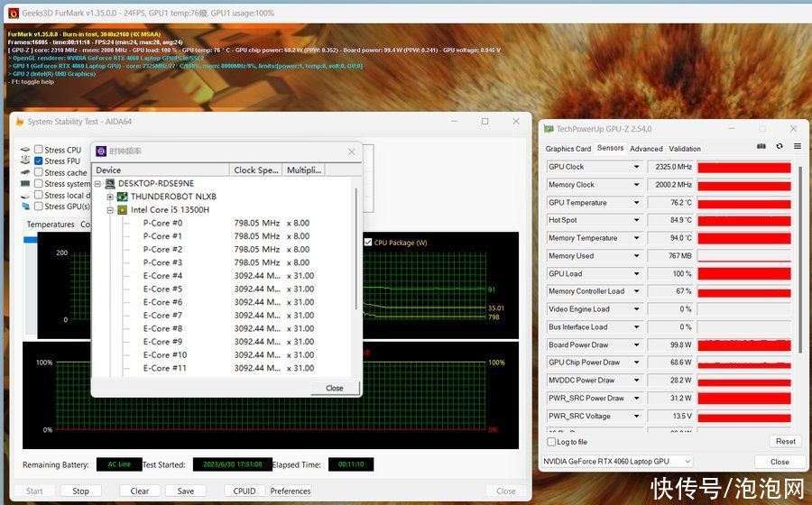Viewport: 812px width, 505px height.
Task: Click the Stress CPU processor icon
Action: (25, 150)
